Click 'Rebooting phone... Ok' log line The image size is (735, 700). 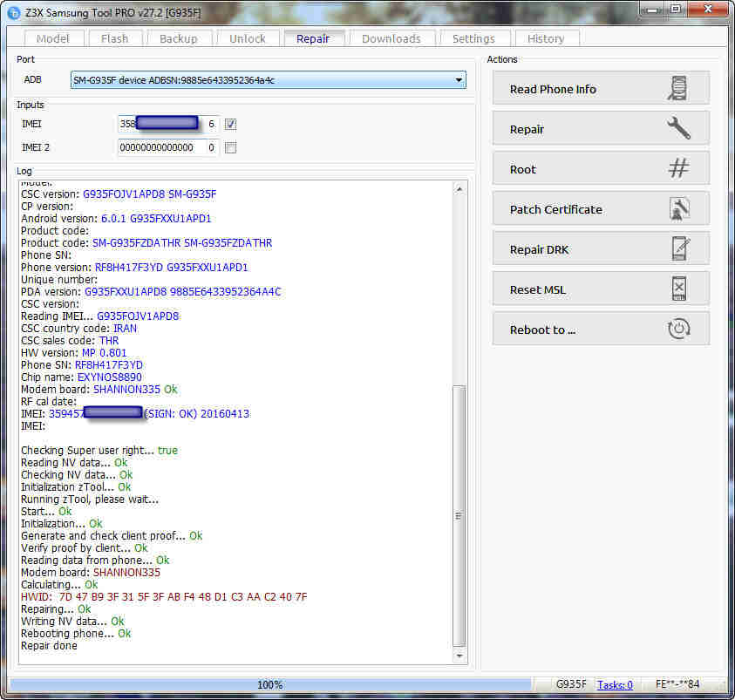pyautogui.click(x=76, y=634)
